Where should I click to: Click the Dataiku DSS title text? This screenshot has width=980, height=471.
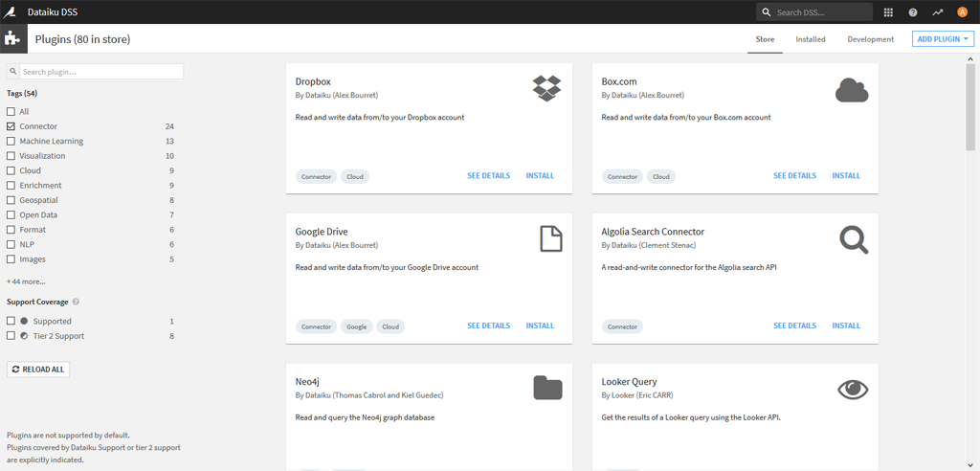[x=53, y=11]
